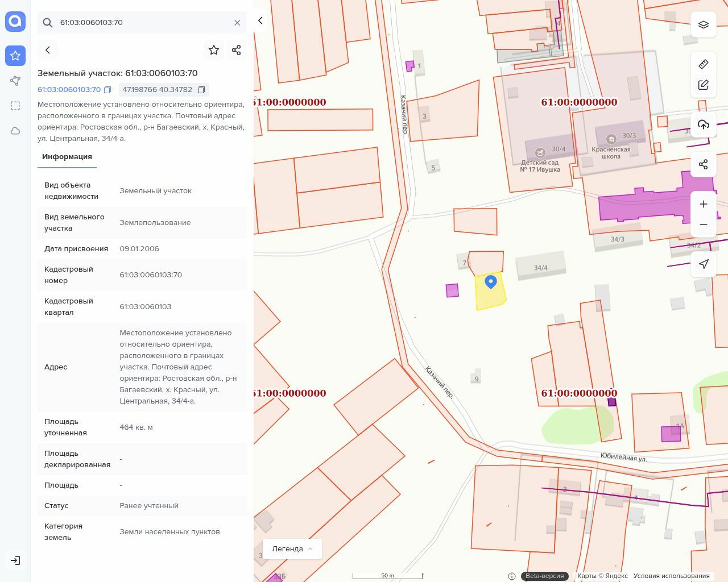Screen dimensions: 728x582
Task: Click the blue parcel marker pin
Action: [491, 281]
